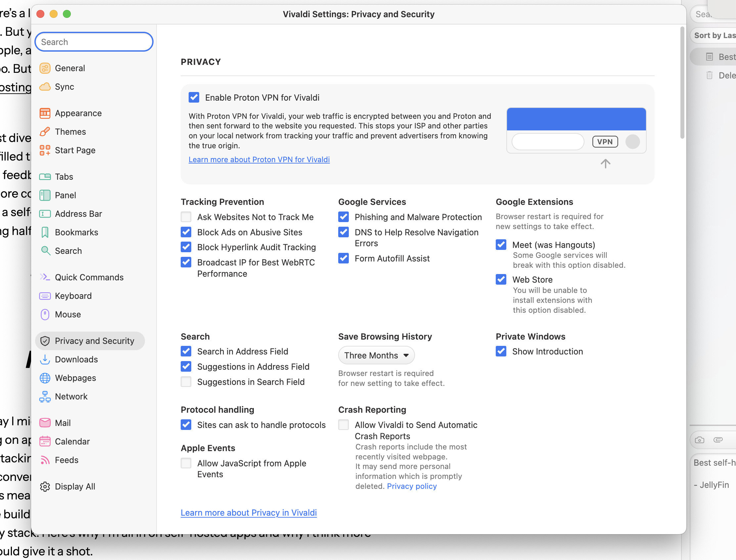Click the Feeds RSS icon

45,460
